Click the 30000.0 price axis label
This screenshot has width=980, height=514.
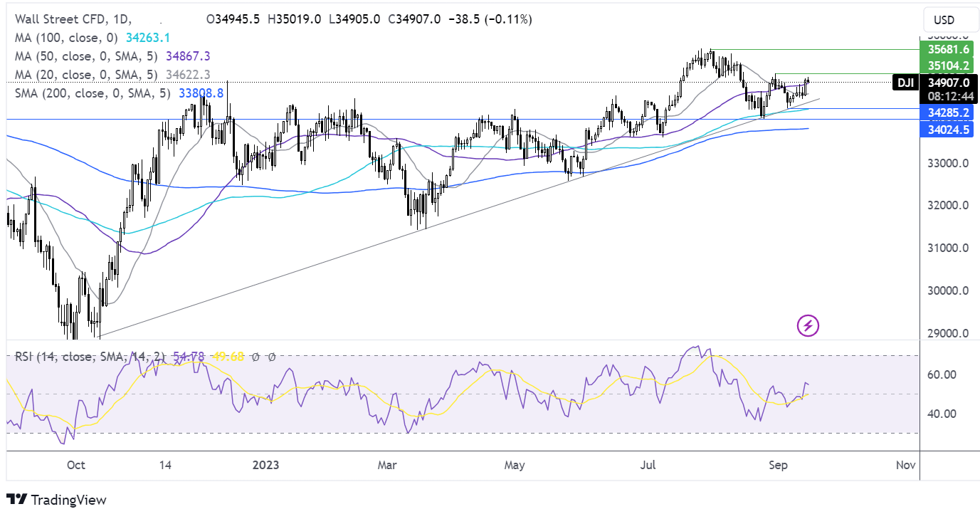pos(948,290)
